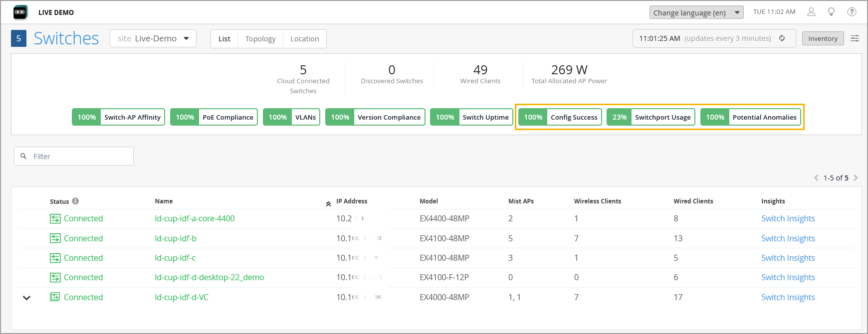The image size is (868, 334).
Task: Click the refresh icon beside update time
Action: click(782, 38)
